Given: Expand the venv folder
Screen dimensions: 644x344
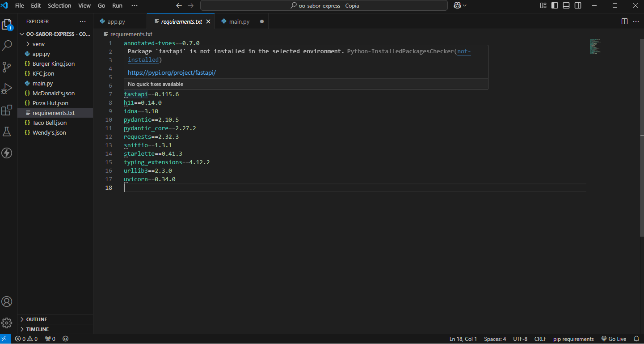Looking at the screenshot, I should [55, 44].
